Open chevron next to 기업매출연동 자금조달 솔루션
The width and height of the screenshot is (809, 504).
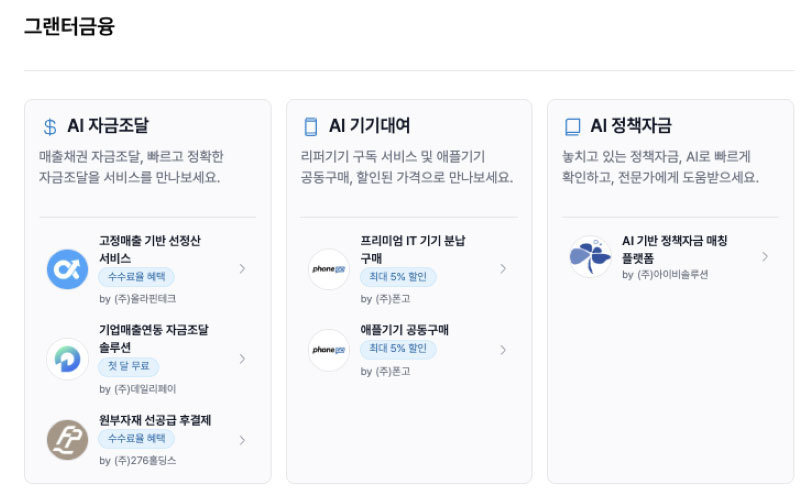242,358
